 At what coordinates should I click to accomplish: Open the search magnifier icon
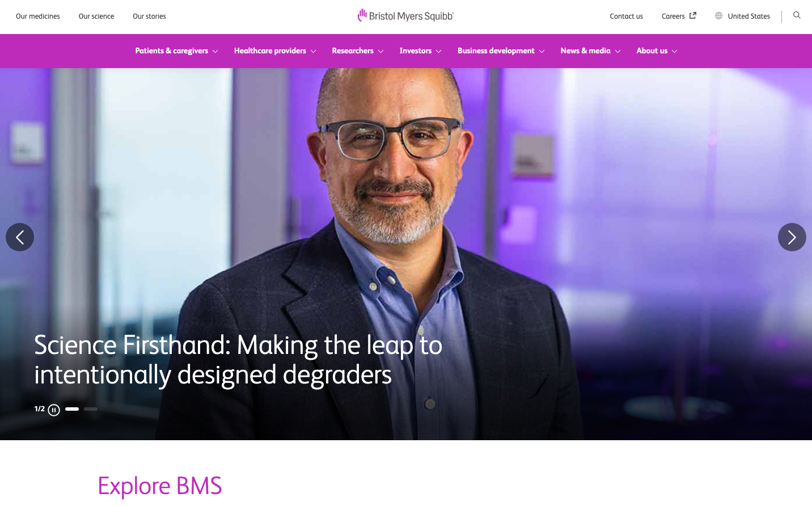(797, 15)
